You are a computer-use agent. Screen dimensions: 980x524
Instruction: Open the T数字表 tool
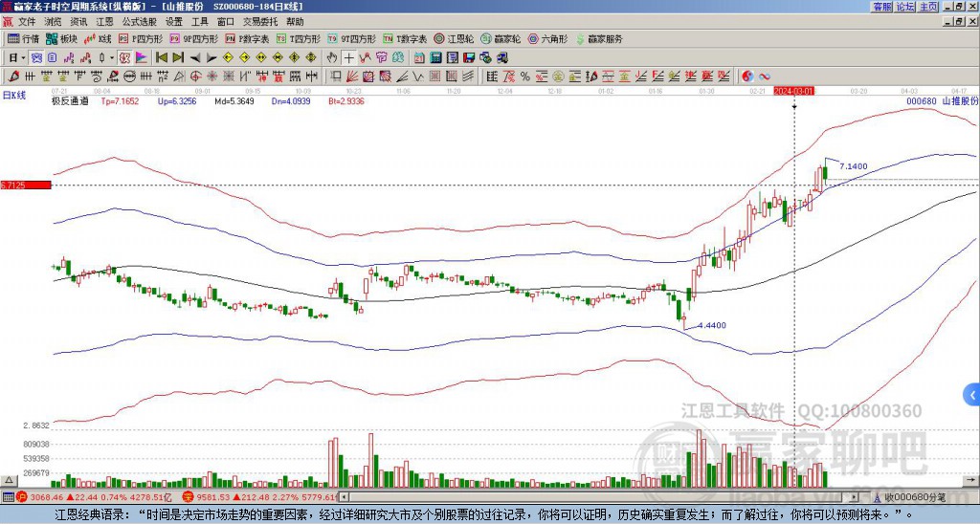pyautogui.click(x=405, y=38)
